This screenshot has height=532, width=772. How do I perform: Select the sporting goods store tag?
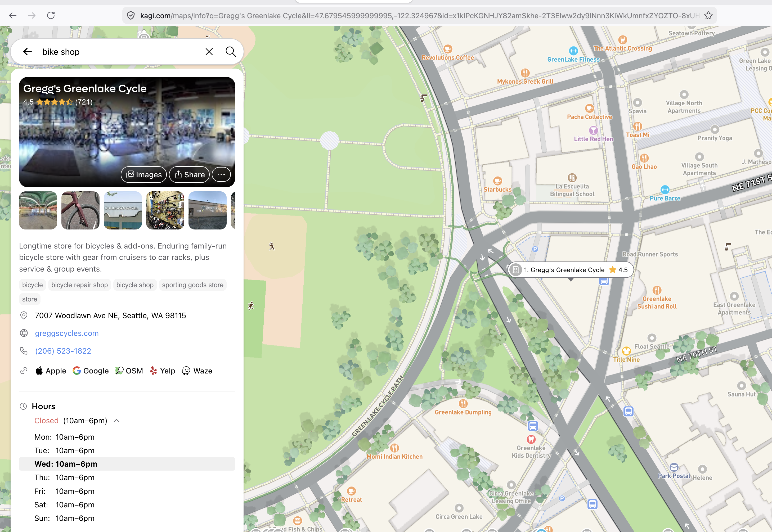pos(193,285)
